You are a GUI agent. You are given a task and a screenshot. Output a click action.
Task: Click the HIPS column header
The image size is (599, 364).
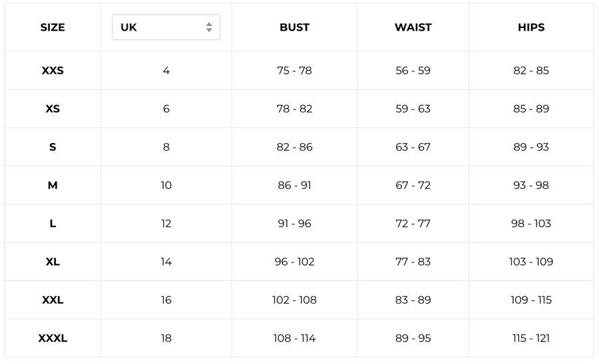coord(531,27)
